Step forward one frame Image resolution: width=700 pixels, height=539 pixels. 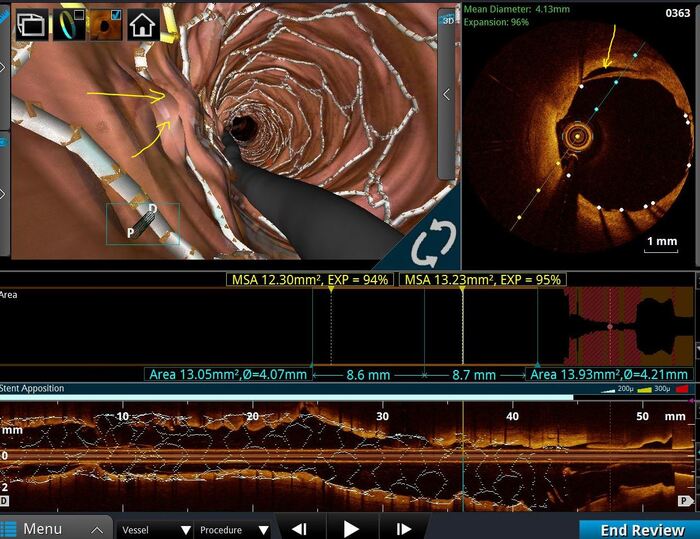point(403,530)
